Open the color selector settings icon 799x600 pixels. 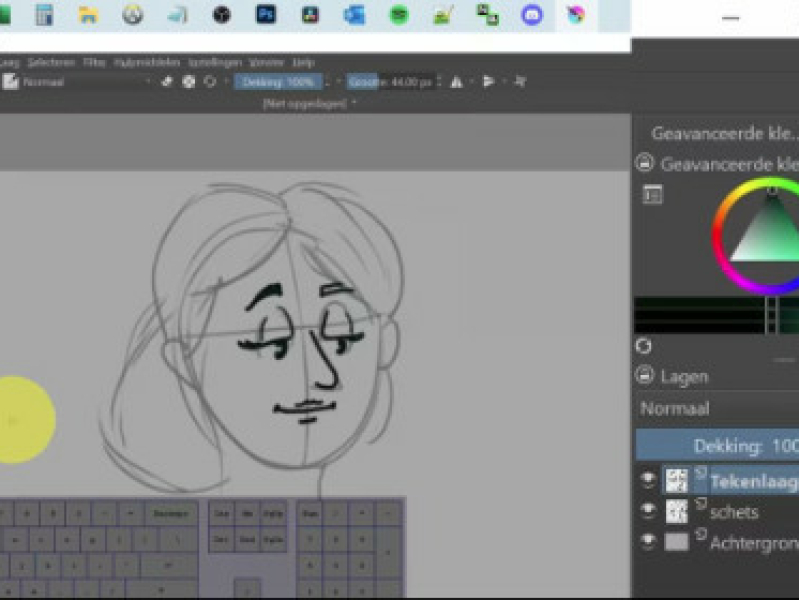point(653,195)
